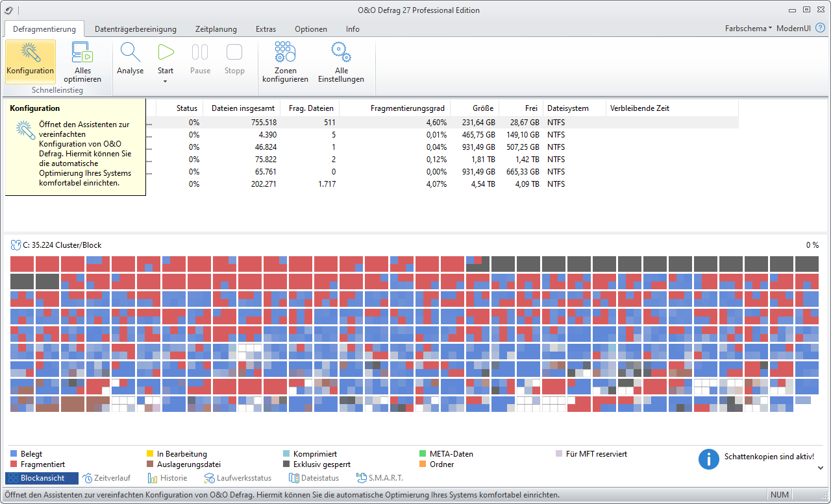The image size is (831, 504).
Task: Open the Extras tab
Action: point(266,29)
